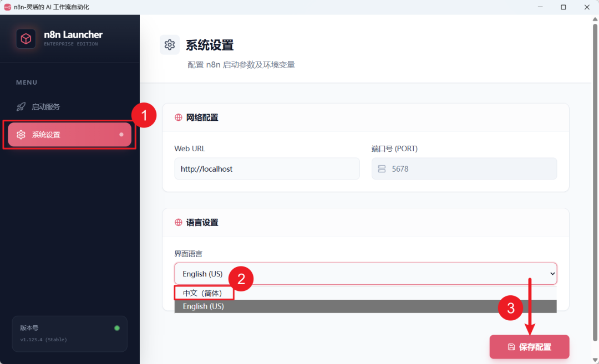Open the 启动服务 menu item
Screen dimensions: 599x364
pos(69,107)
